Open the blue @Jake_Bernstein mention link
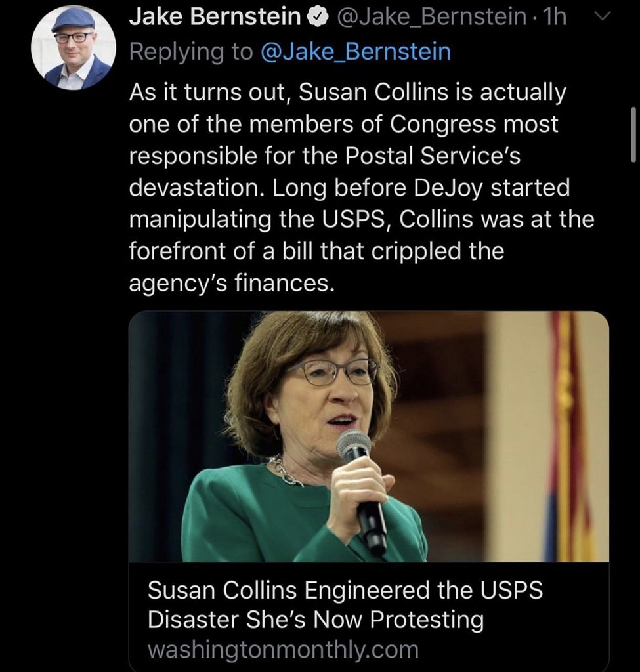 (356, 52)
